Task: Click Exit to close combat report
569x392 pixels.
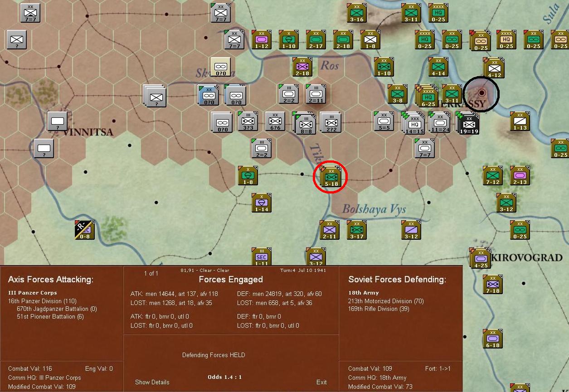Action: 321,382
